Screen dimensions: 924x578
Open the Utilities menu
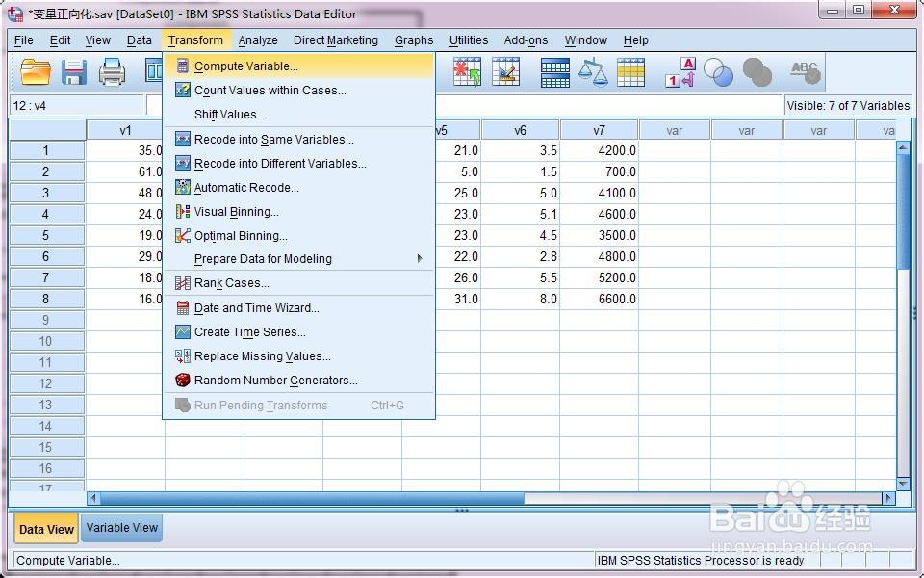(x=469, y=40)
